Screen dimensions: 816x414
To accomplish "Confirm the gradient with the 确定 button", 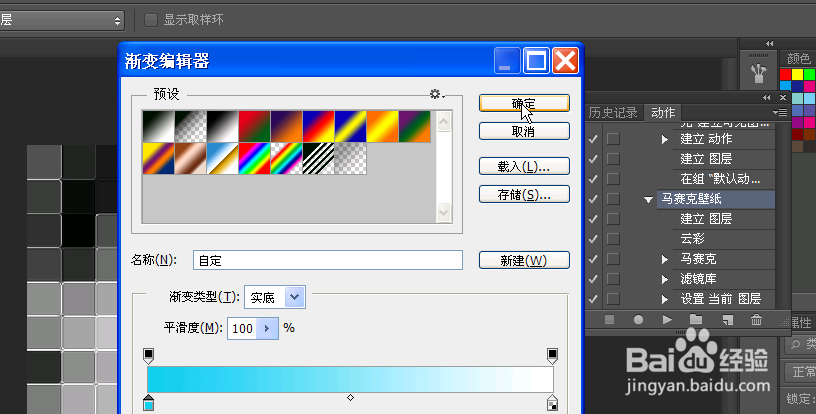I will tap(524, 103).
